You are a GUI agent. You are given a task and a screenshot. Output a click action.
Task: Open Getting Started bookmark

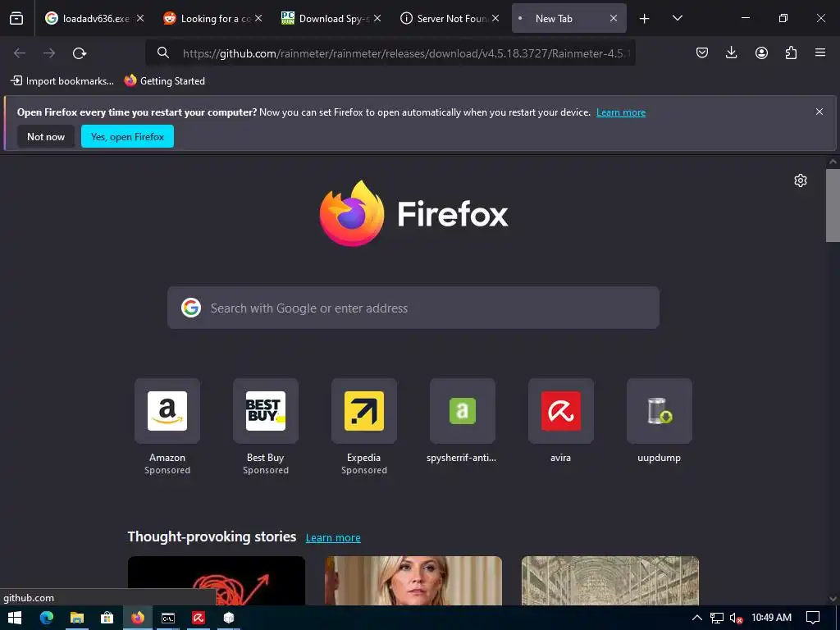click(164, 81)
